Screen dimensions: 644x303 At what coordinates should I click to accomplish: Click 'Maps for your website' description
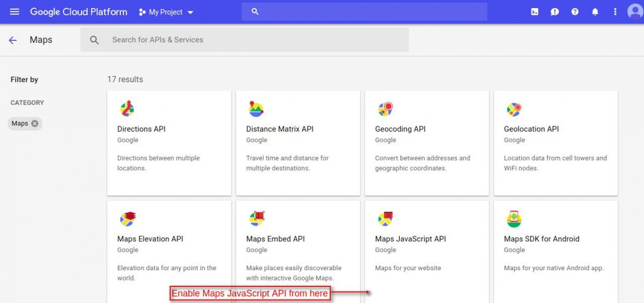point(408,268)
